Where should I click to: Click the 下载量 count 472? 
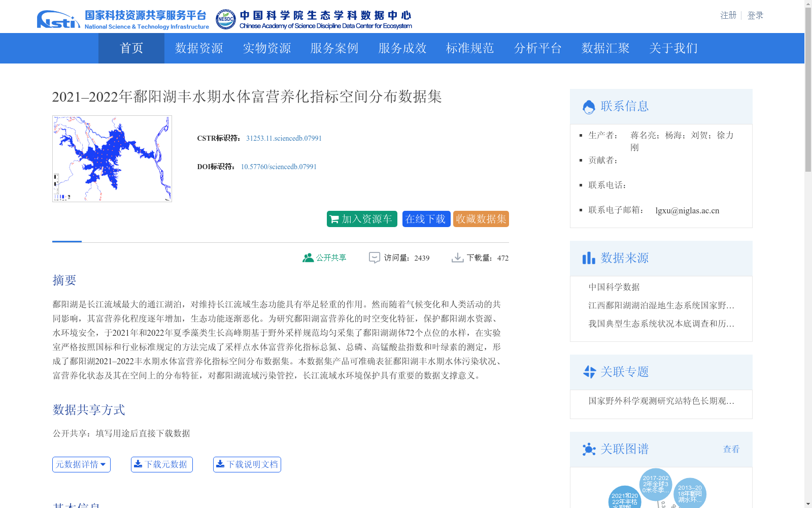pyautogui.click(x=503, y=258)
